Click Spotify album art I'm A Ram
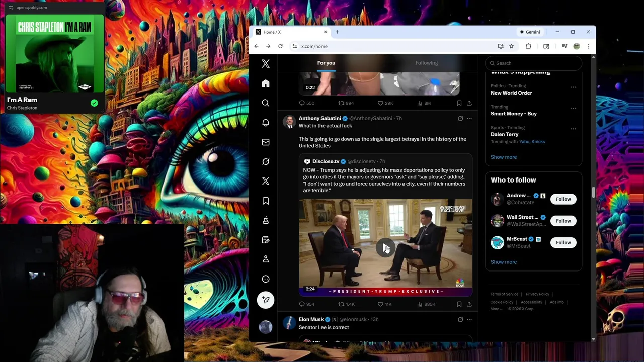The height and width of the screenshot is (362, 644). point(55,53)
